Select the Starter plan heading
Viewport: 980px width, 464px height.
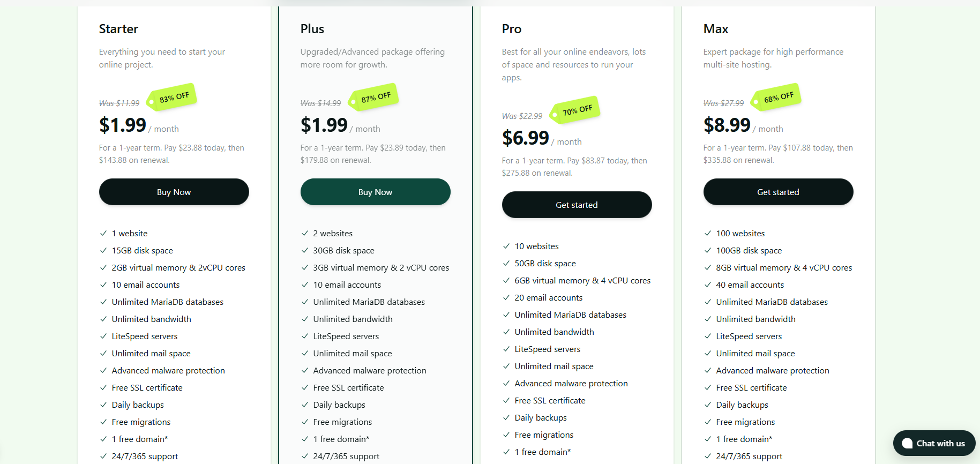coord(118,29)
